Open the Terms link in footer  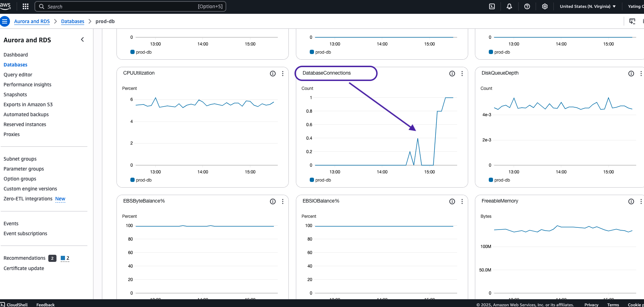[x=613, y=305]
